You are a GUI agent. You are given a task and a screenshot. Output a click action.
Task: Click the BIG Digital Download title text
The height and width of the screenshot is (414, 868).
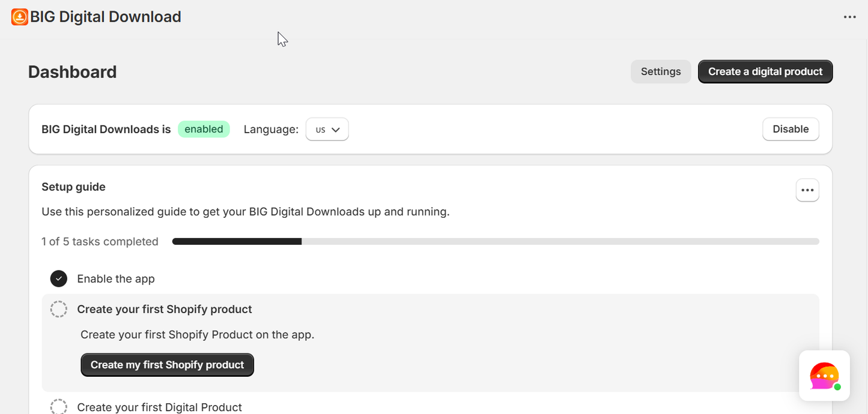pos(106,17)
